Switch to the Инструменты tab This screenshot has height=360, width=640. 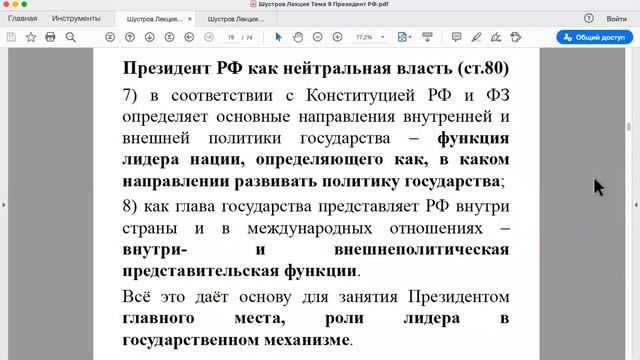click(76, 18)
